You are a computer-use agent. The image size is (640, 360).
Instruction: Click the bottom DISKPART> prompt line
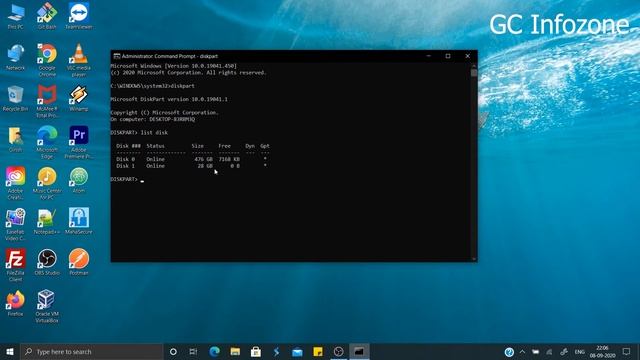127,180
